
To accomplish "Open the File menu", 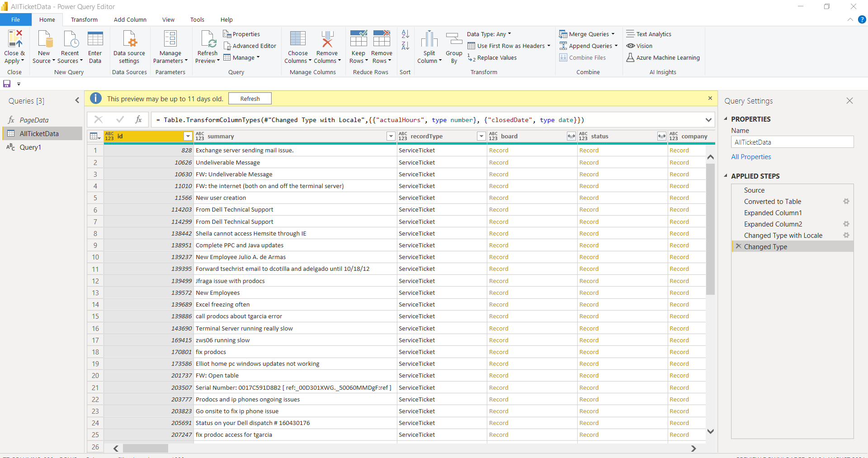I will [16, 19].
